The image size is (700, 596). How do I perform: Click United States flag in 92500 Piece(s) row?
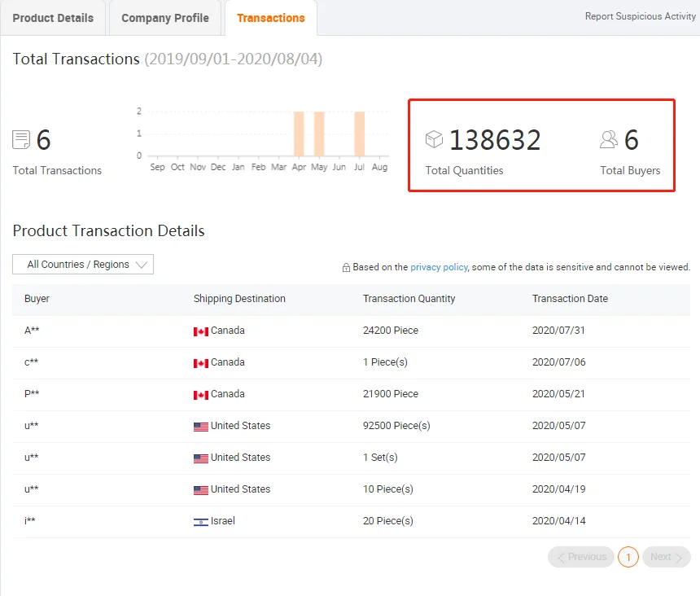click(x=201, y=427)
